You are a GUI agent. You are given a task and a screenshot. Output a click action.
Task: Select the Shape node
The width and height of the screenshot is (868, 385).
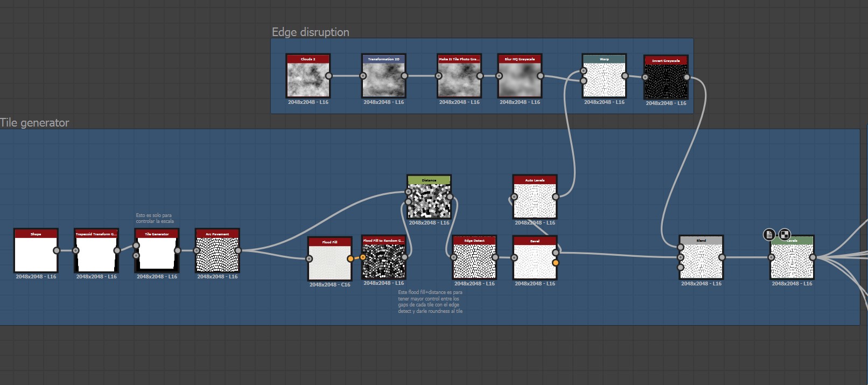[36, 250]
